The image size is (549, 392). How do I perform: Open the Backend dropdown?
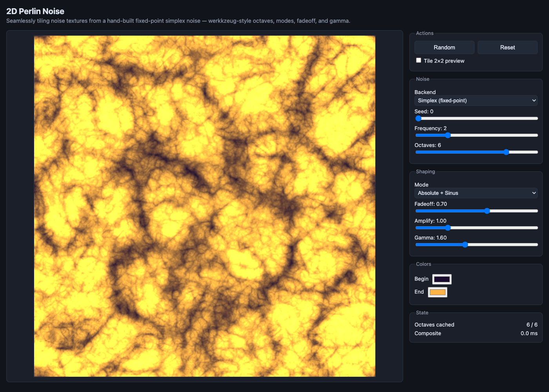[x=476, y=100]
